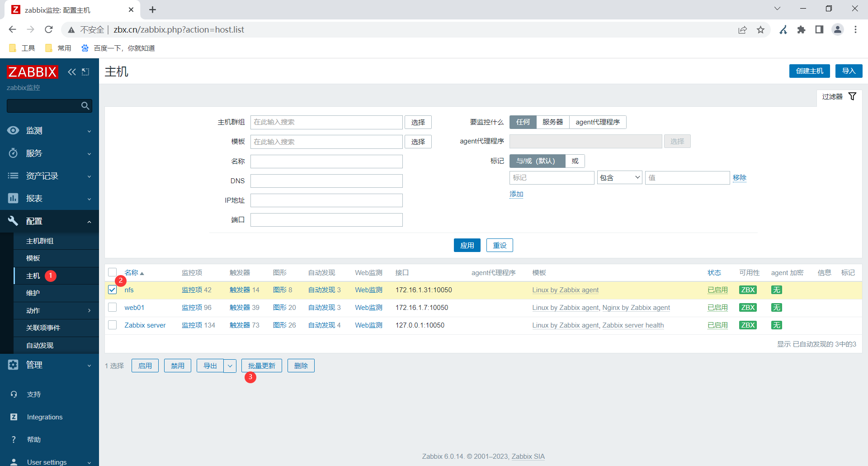Screen dimensions: 868x466
Task: Open 主机 in the sidebar
Action: click(x=56, y=276)
